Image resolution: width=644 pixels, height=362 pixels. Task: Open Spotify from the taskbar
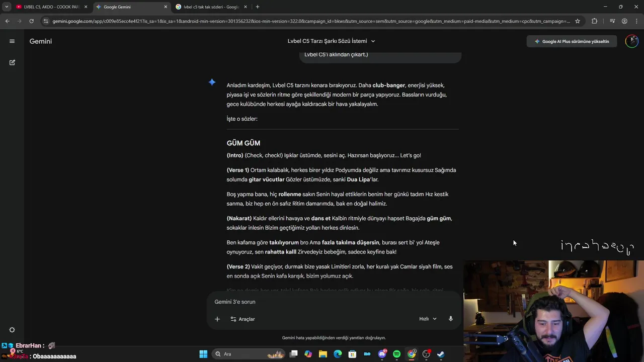pos(396,354)
